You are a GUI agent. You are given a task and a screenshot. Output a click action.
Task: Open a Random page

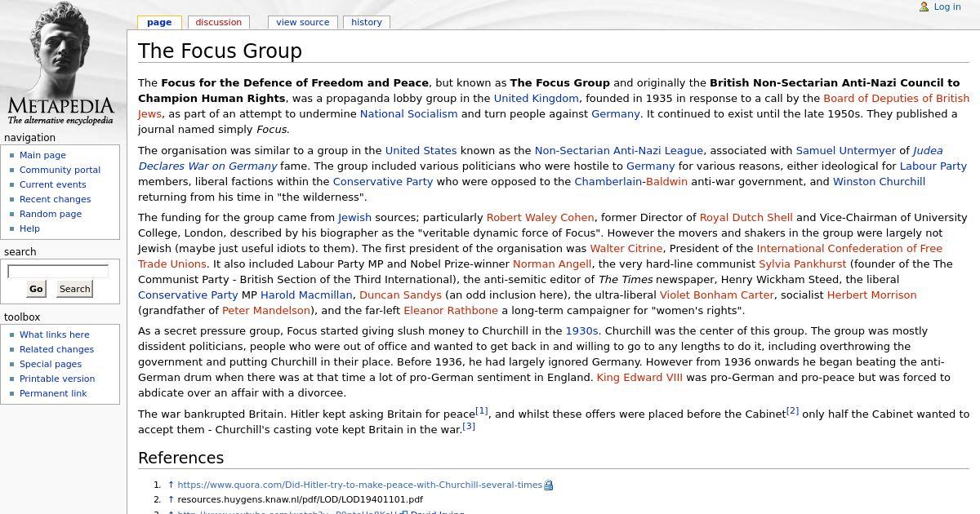coord(51,214)
